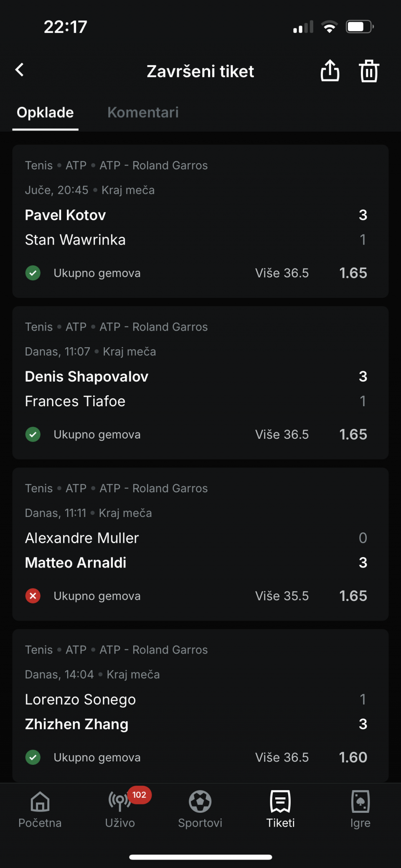Open Početna home tab
Screen dimensions: 401x868
pos(40,809)
